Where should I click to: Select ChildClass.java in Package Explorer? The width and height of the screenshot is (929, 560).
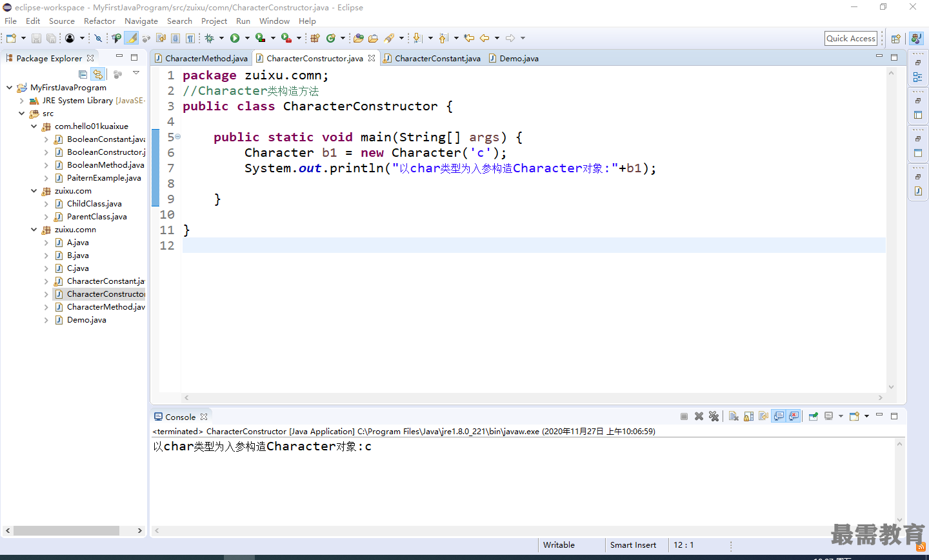click(x=94, y=204)
